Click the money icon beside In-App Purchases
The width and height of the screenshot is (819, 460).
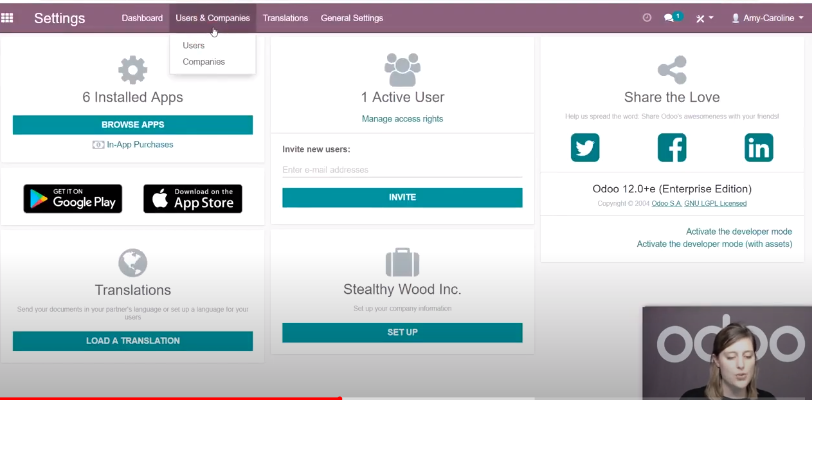pos(98,145)
